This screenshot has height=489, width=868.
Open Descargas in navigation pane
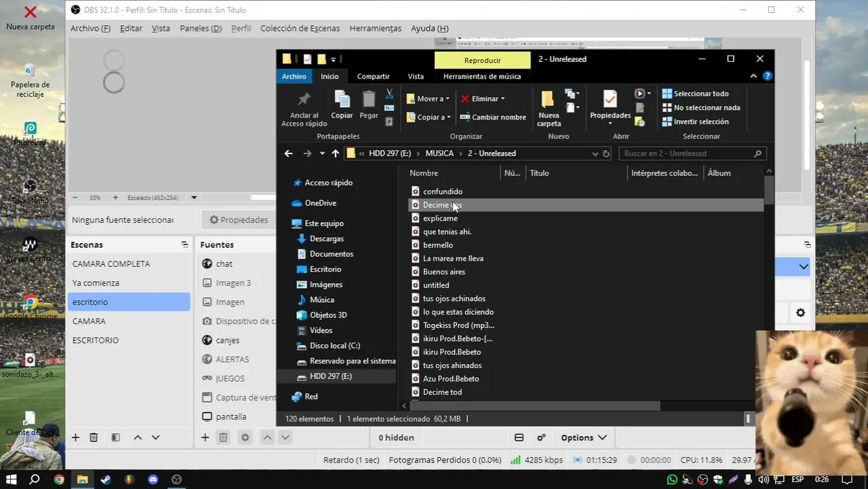coord(327,239)
